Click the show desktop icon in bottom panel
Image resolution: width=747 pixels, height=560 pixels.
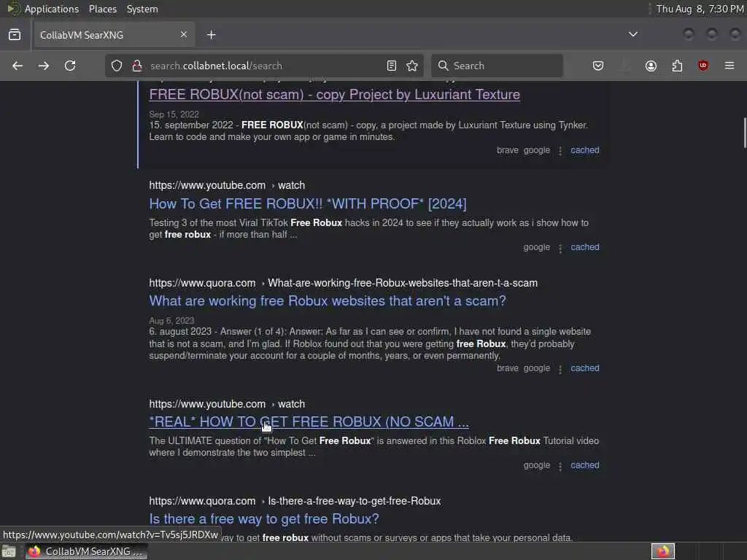coord(9,552)
